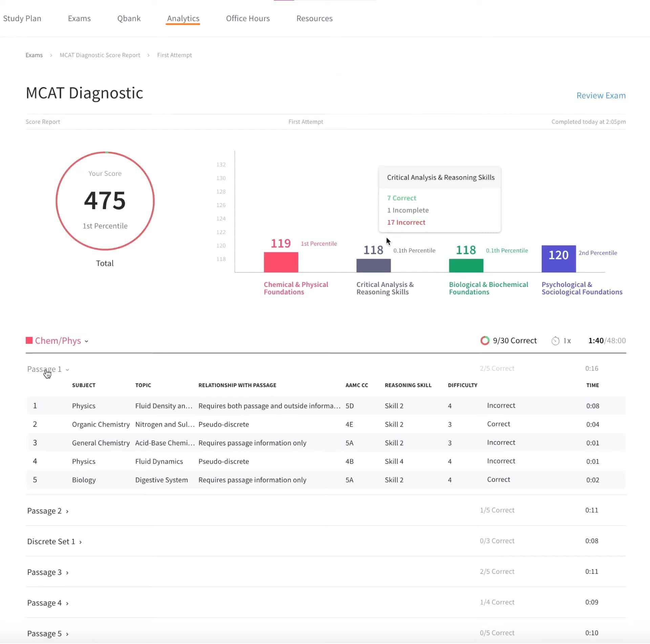This screenshot has height=644, width=650.
Task: Select the red square indicator next to Chem/Phys
Action: 29,340
